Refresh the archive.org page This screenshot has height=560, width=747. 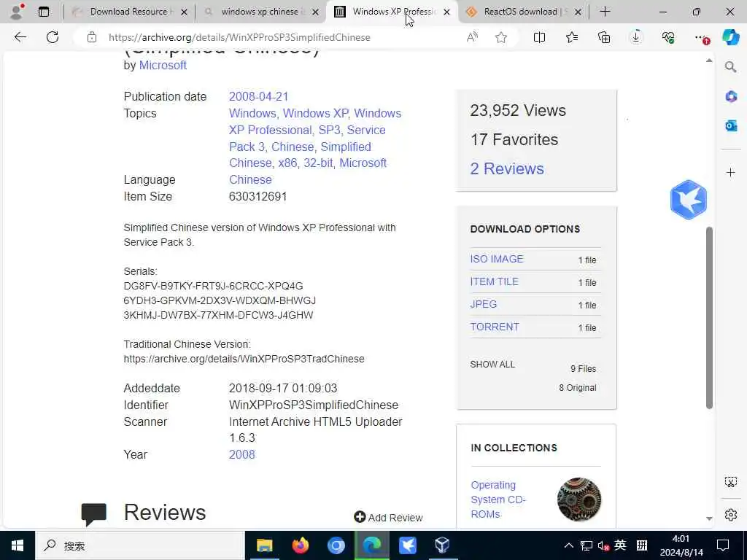pos(53,37)
